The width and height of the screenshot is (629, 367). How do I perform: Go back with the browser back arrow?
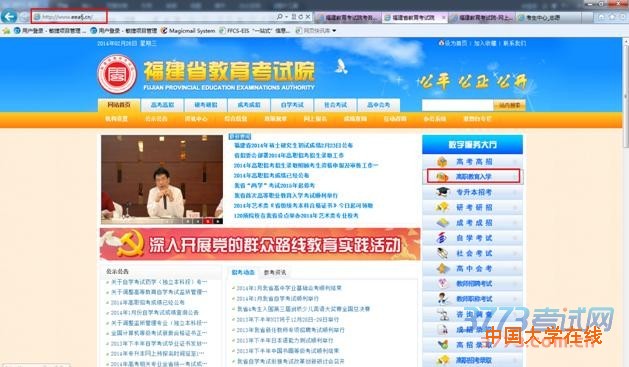[x=9, y=16]
